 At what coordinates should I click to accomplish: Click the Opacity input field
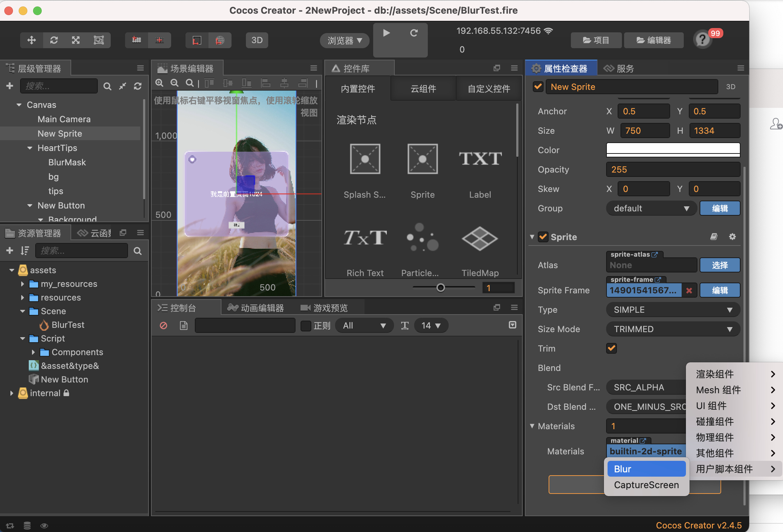click(673, 170)
